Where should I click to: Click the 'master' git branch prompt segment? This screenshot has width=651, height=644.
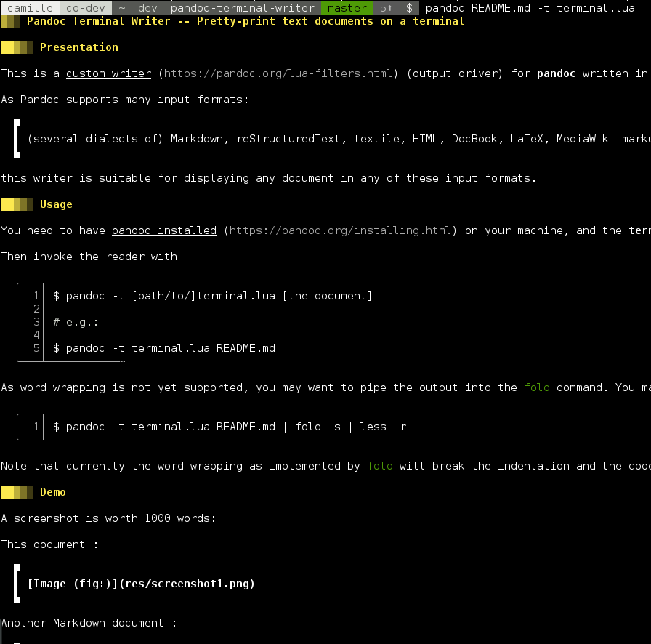(x=347, y=8)
